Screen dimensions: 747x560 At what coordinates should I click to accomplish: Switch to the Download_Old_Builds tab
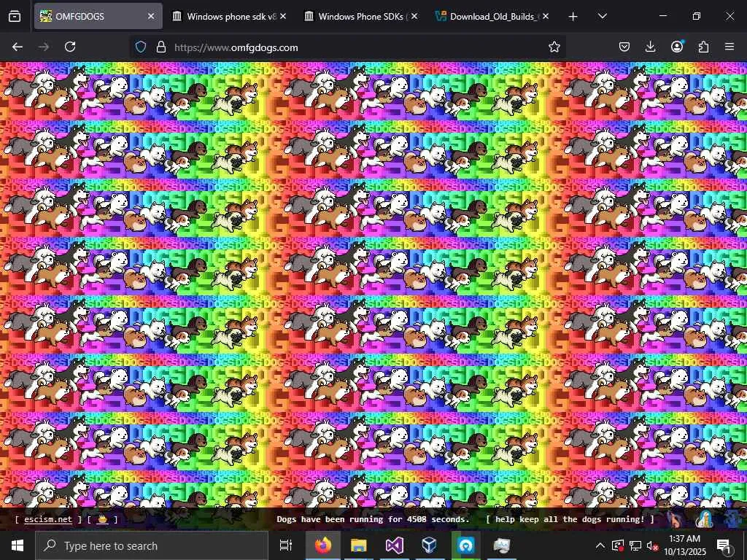492,16
